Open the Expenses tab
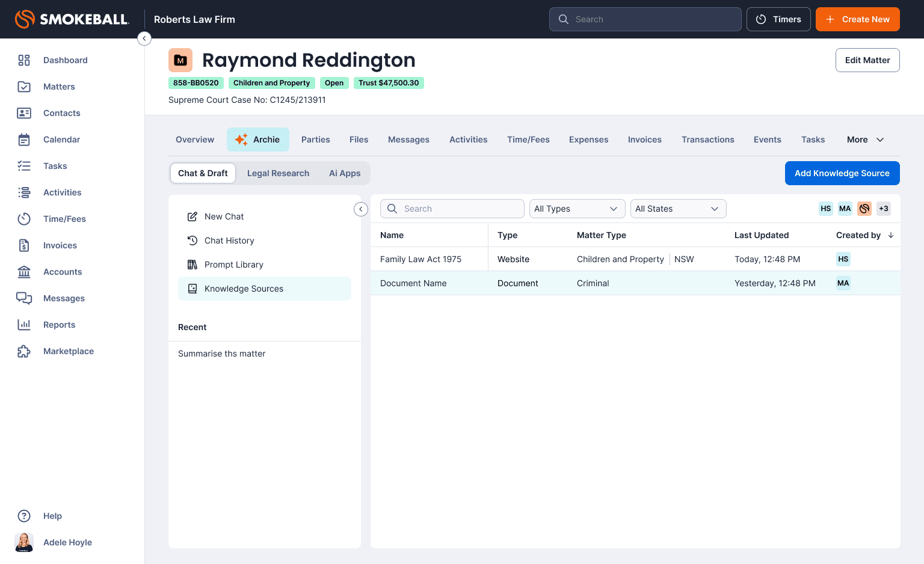Image resolution: width=924 pixels, height=564 pixels. coord(589,139)
